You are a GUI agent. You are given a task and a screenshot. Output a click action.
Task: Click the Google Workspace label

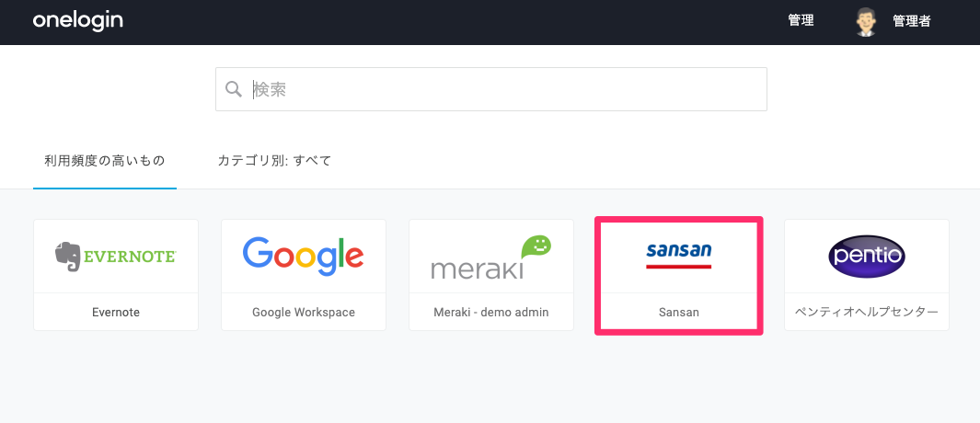303,312
